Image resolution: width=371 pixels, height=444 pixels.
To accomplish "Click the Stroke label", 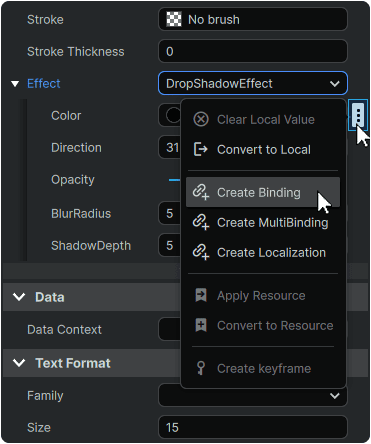I will click(45, 19).
